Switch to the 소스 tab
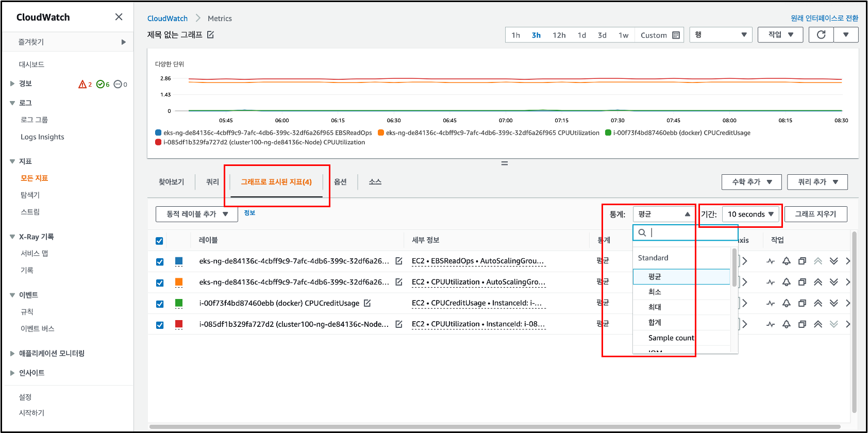 point(375,182)
